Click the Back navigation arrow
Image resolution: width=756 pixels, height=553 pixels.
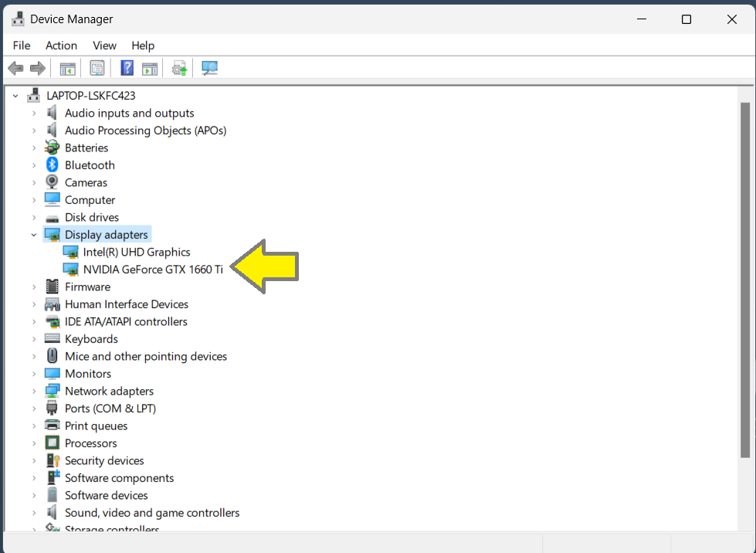pos(15,68)
